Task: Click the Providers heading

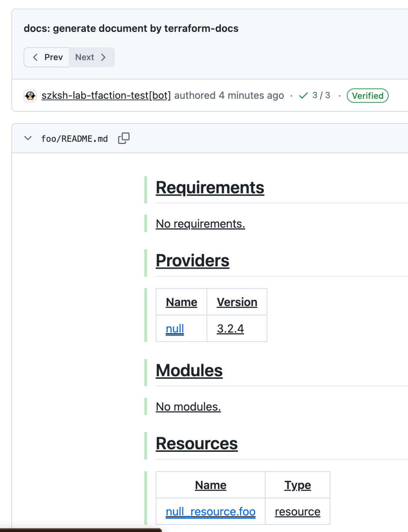Action: pos(192,261)
